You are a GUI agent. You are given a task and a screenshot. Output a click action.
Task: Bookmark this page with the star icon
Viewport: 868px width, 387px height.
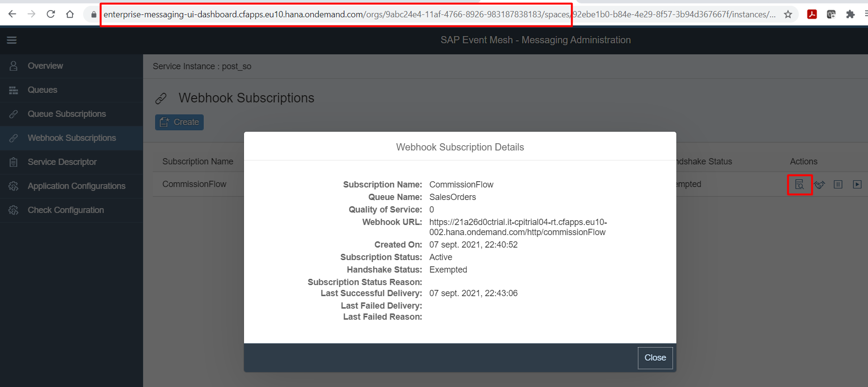pyautogui.click(x=788, y=14)
